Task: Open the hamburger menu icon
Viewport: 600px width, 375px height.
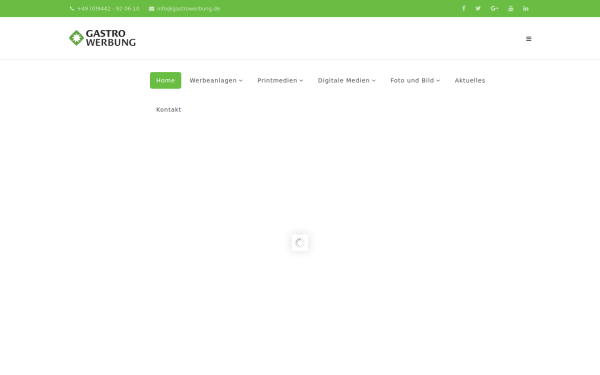Action: pyautogui.click(x=528, y=39)
